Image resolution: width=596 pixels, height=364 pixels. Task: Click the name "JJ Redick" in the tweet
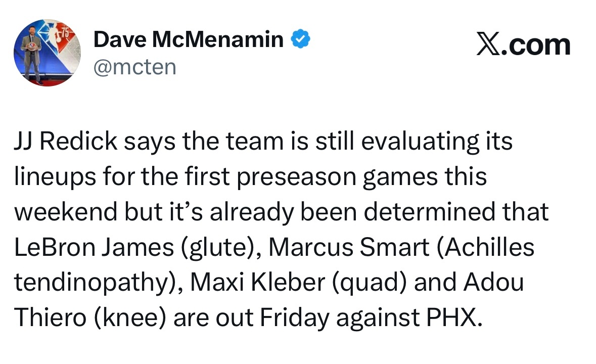(65, 142)
